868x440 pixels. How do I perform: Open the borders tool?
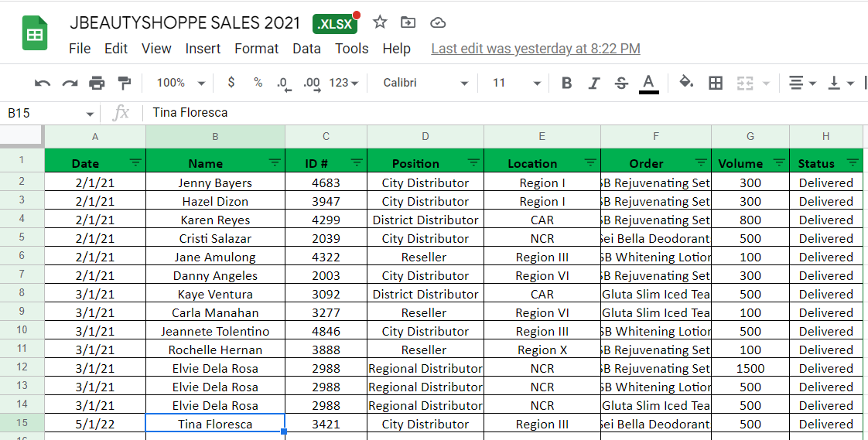click(716, 84)
